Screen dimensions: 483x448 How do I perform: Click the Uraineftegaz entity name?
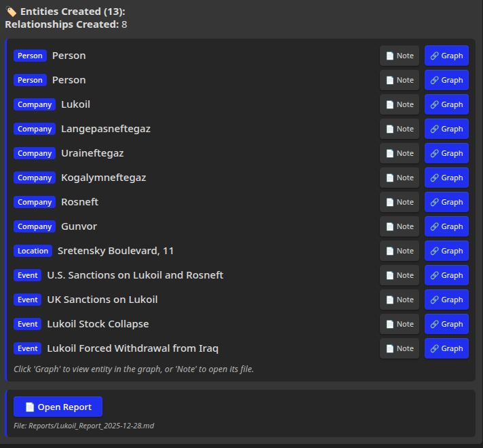(92, 153)
